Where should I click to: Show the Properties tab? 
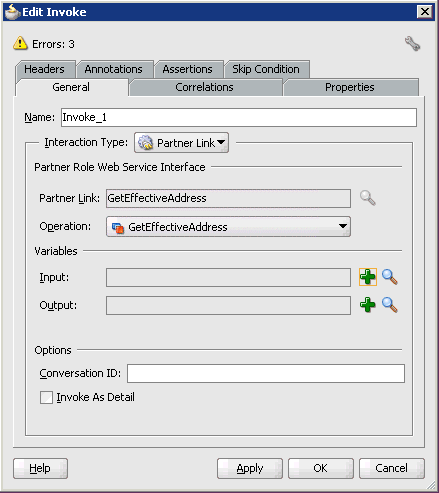350,87
